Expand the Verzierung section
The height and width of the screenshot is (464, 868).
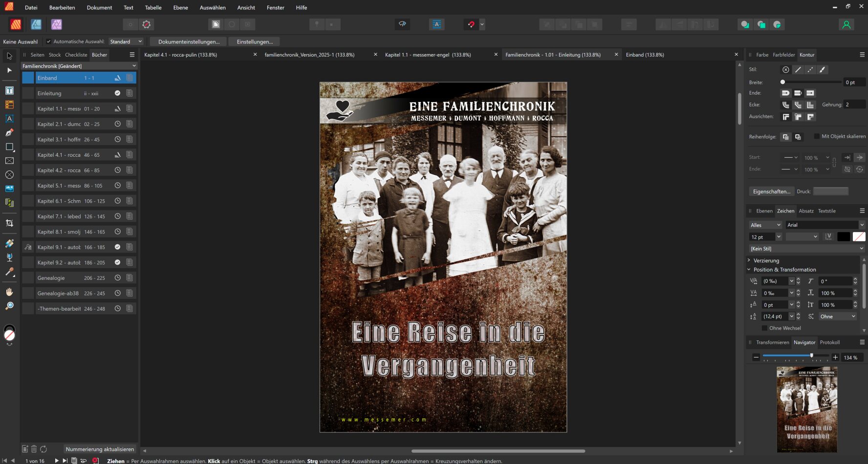(749, 260)
